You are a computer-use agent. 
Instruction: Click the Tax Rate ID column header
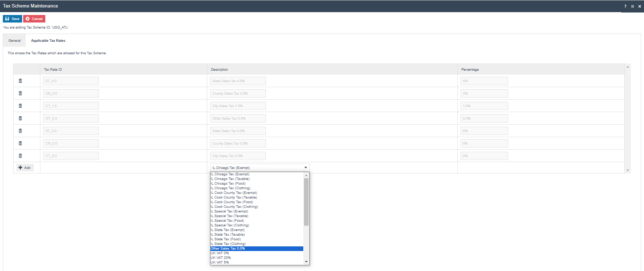click(123, 69)
